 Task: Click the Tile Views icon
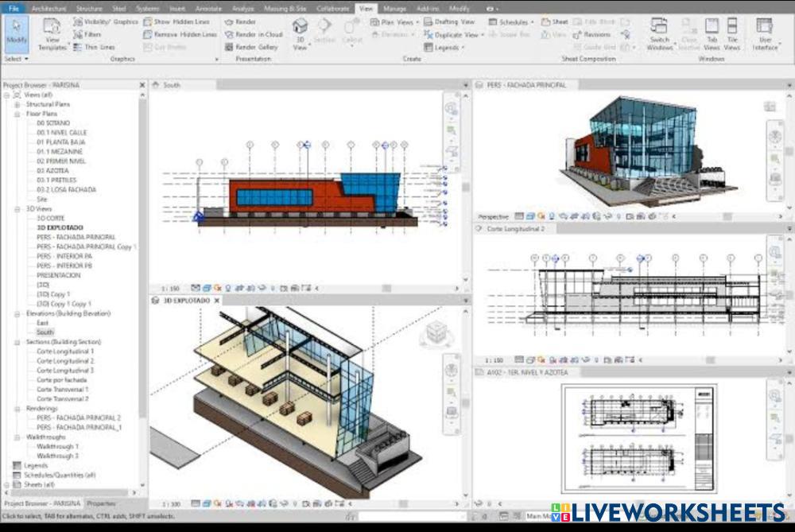coord(732,32)
